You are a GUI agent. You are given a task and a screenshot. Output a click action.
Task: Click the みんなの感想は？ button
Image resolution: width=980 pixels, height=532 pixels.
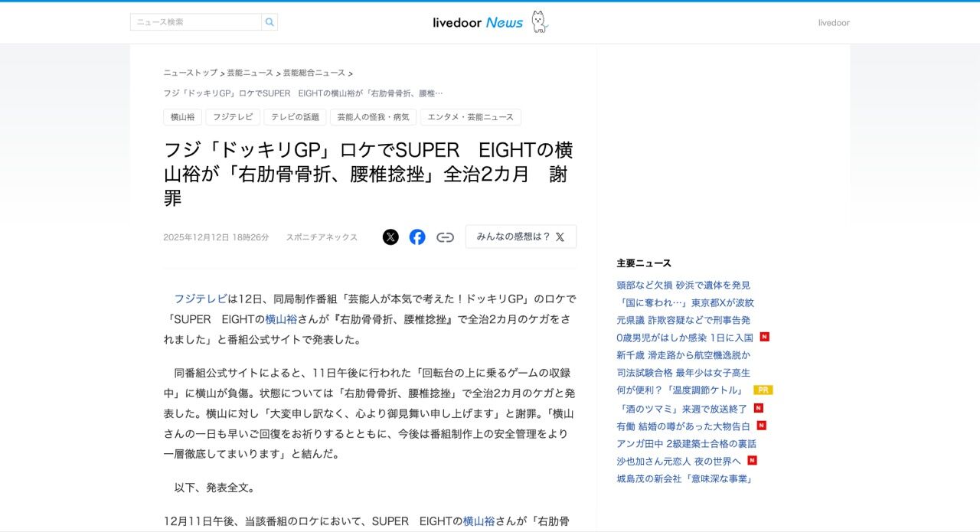coord(521,237)
